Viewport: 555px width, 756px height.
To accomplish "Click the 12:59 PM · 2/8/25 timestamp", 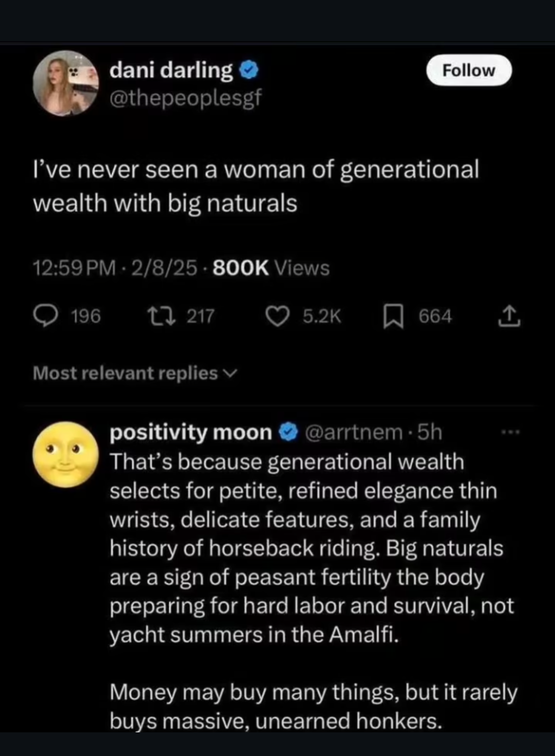I will (115, 268).
